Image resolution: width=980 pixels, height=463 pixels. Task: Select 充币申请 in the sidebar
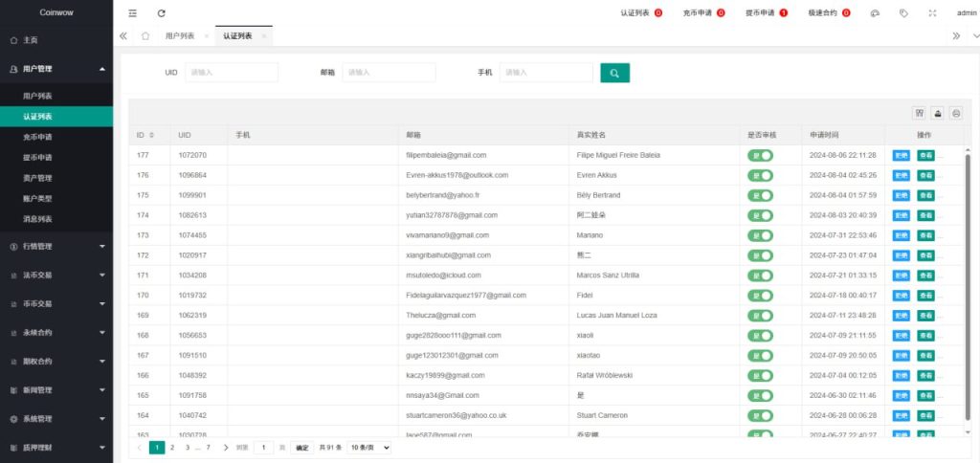click(x=38, y=137)
